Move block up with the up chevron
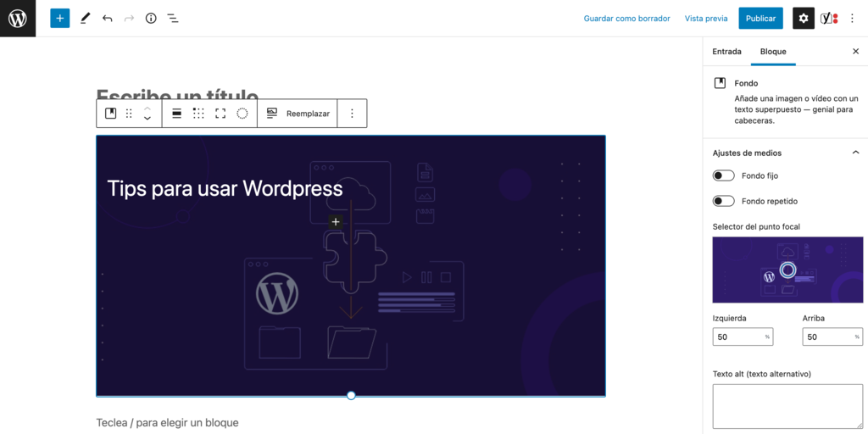Screen dimensions: 868x434 147,108
